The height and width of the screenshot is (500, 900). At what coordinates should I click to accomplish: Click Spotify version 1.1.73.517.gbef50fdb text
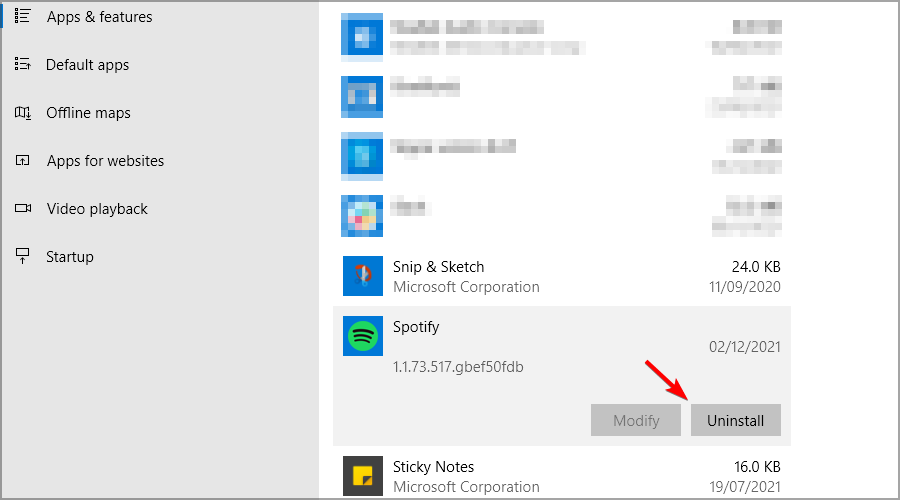coord(458,367)
